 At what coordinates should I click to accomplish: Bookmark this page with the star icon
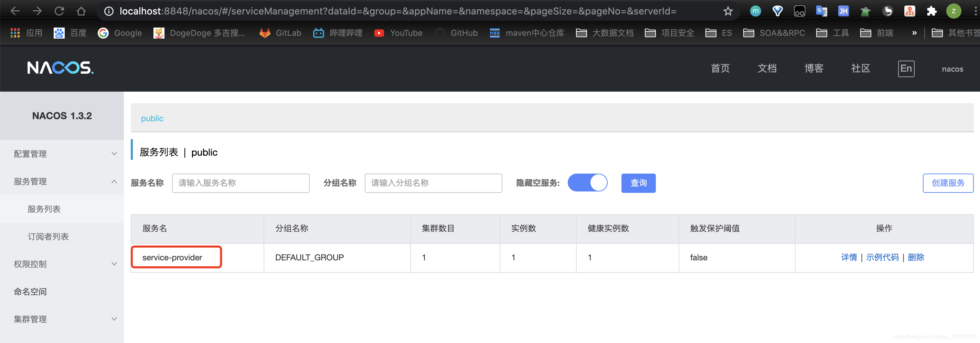point(728,11)
